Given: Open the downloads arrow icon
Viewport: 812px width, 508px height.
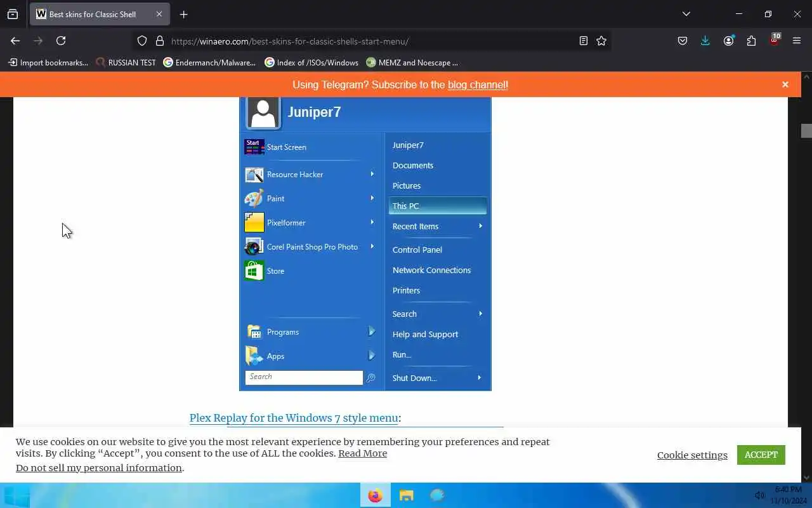Looking at the screenshot, I should click(705, 41).
